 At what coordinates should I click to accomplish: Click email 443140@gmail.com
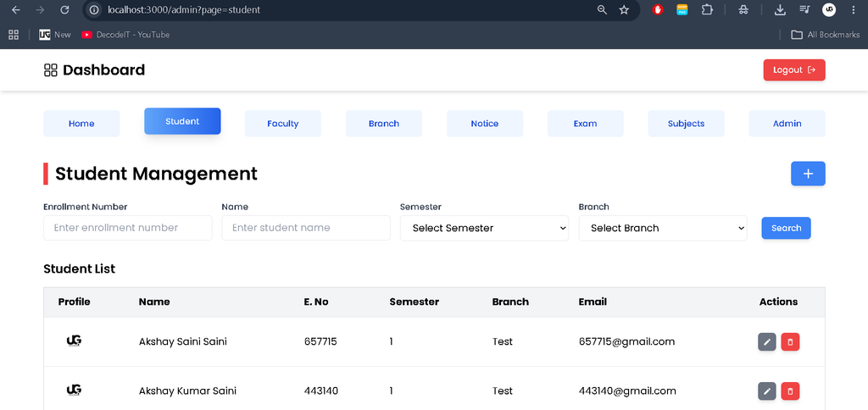point(627,391)
